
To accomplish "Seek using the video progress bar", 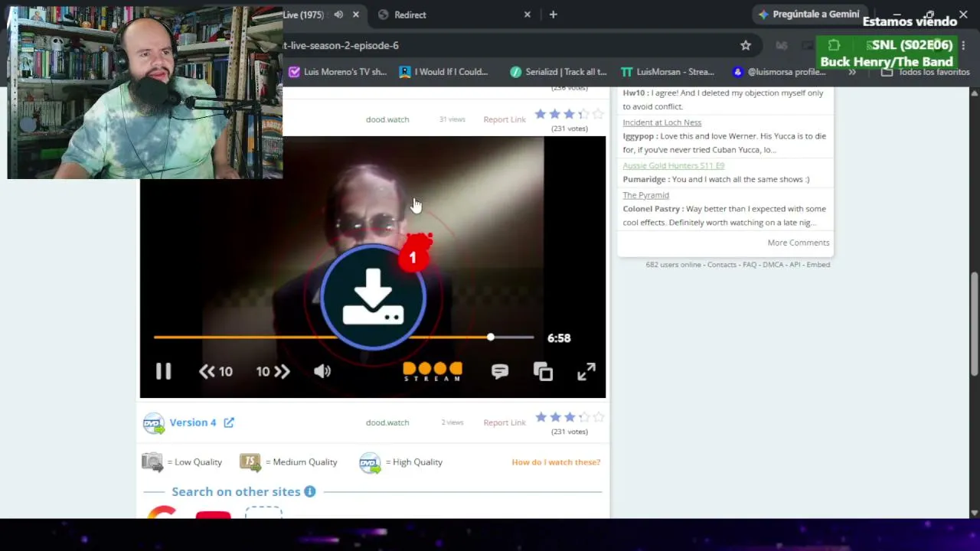I will click(344, 337).
